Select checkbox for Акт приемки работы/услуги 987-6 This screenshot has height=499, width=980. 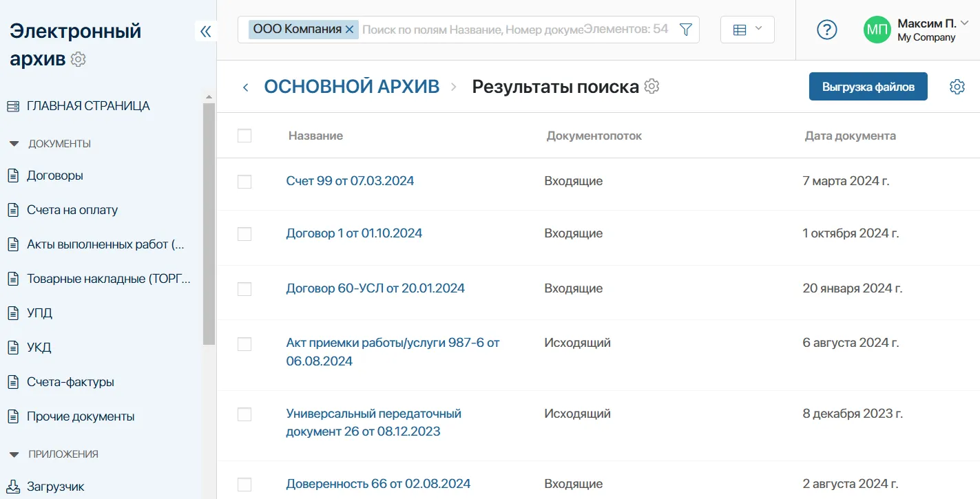[x=244, y=343]
